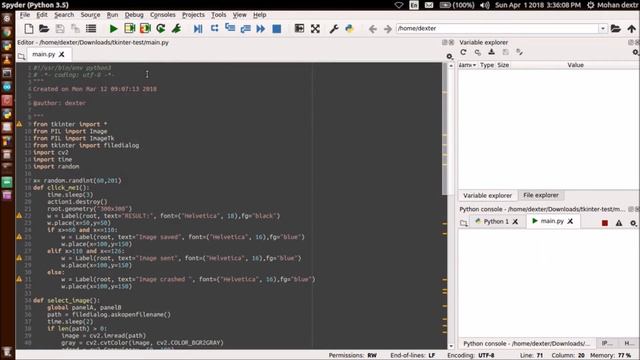Open Python console options gear
The width and height of the screenshot is (640, 360).
click(x=633, y=223)
